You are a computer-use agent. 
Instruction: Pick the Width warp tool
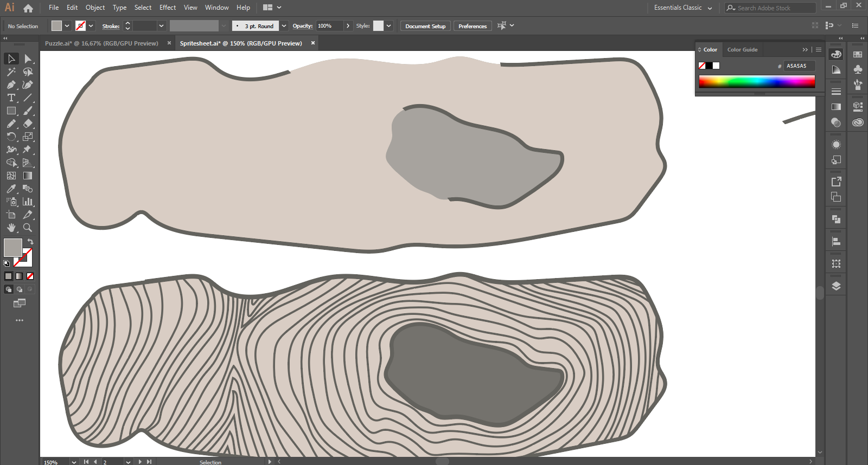[x=11, y=150]
